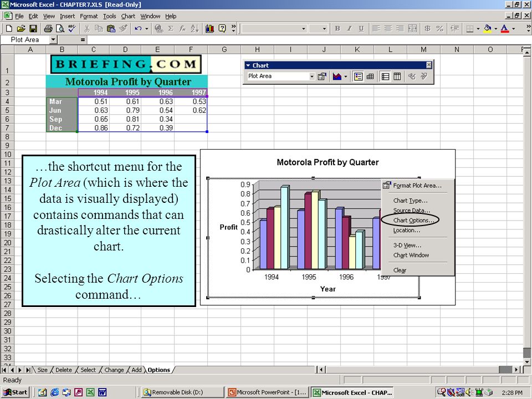
Task: Toggle Center alignment button
Action: click(388, 28)
